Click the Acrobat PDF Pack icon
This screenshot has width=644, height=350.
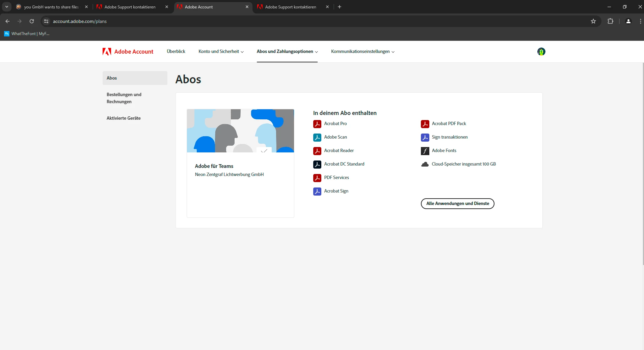click(425, 124)
